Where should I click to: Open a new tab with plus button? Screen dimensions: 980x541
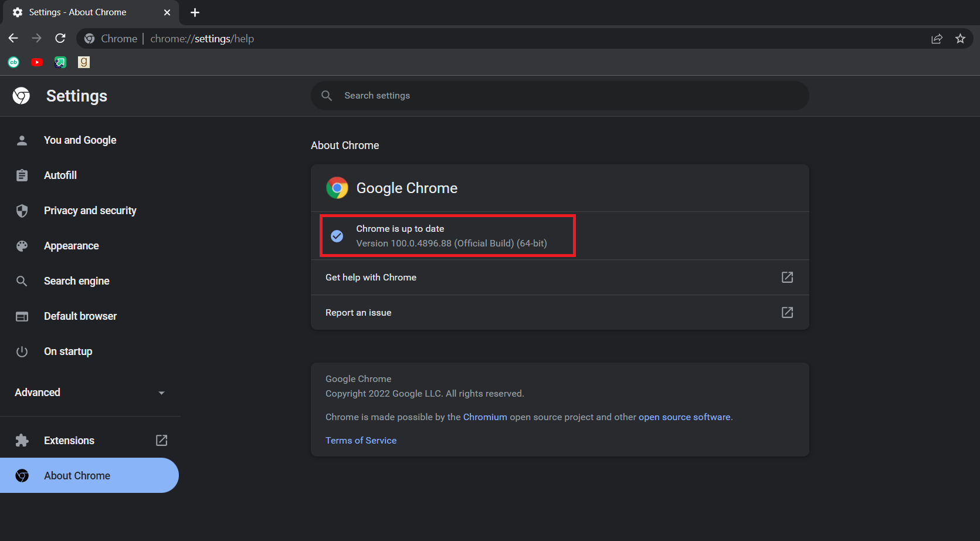click(195, 12)
